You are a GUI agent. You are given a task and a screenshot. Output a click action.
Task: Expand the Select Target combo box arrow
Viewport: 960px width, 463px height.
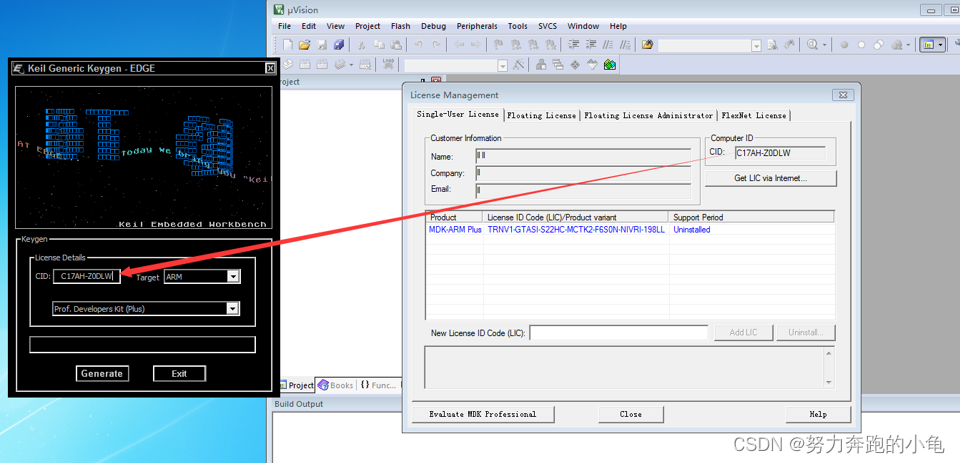pyautogui.click(x=503, y=65)
